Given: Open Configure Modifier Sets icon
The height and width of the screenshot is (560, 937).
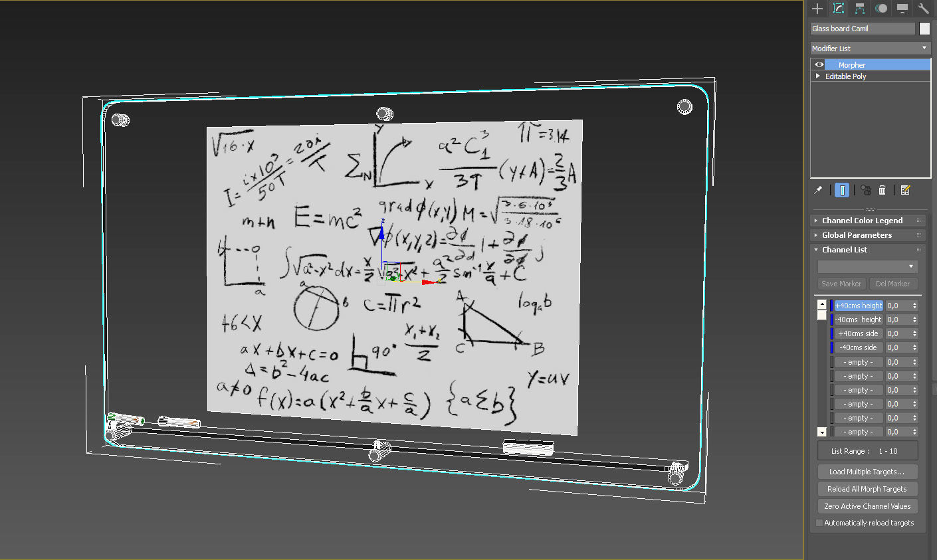Looking at the screenshot, I should (x=905, y=190).
